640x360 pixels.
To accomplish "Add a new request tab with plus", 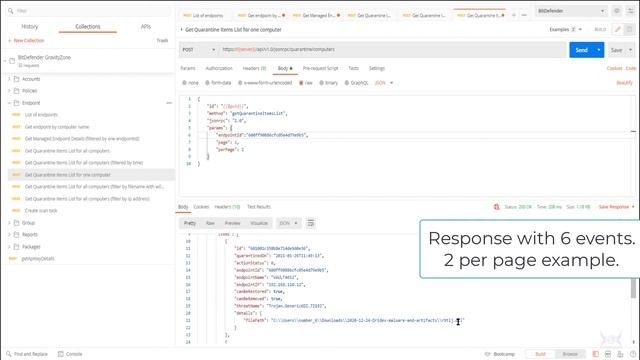I will point(514,16).
